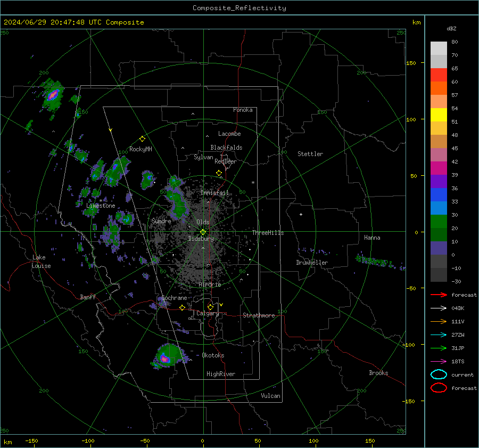Click the yellow diamond radar-center marker at Didsbury
479x448 pixels.
[x=203, y=232]
